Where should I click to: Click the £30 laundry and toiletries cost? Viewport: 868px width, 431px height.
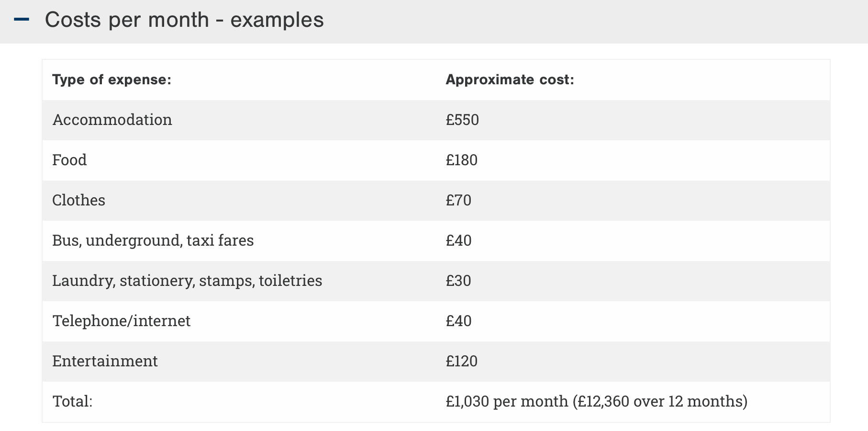tap(458, 281)
